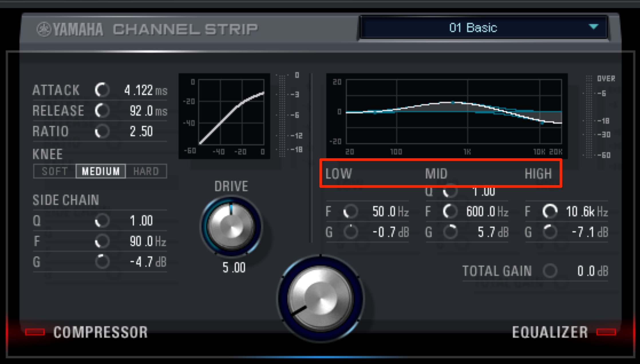Click the EQUALIZER section label
Viewport: 640px width, 364px height.
[550, 332]
